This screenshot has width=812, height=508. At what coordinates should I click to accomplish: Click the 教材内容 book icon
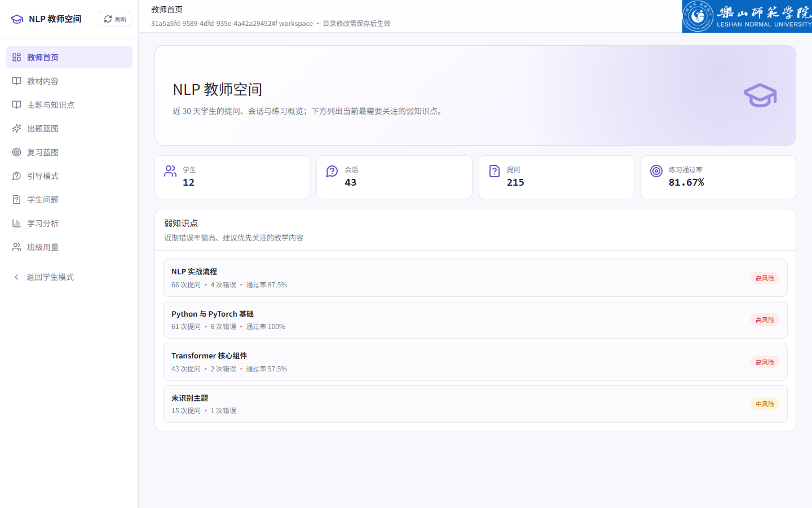click(17, 81)
